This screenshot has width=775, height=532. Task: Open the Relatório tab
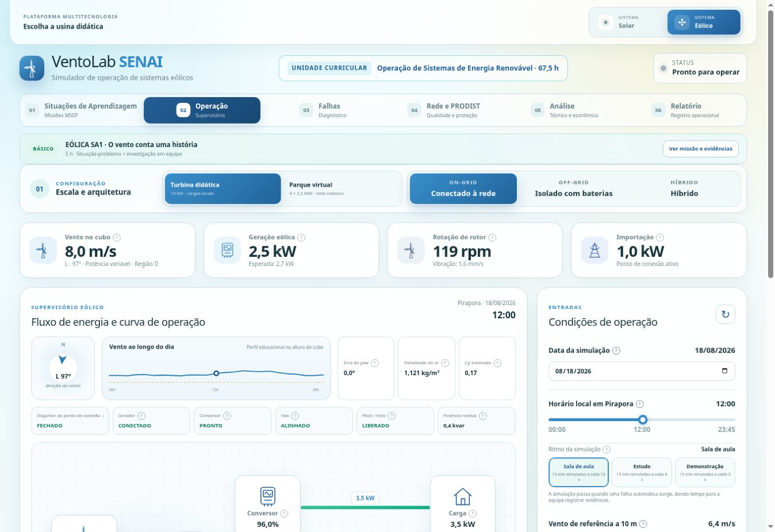(x=685, y=110)
